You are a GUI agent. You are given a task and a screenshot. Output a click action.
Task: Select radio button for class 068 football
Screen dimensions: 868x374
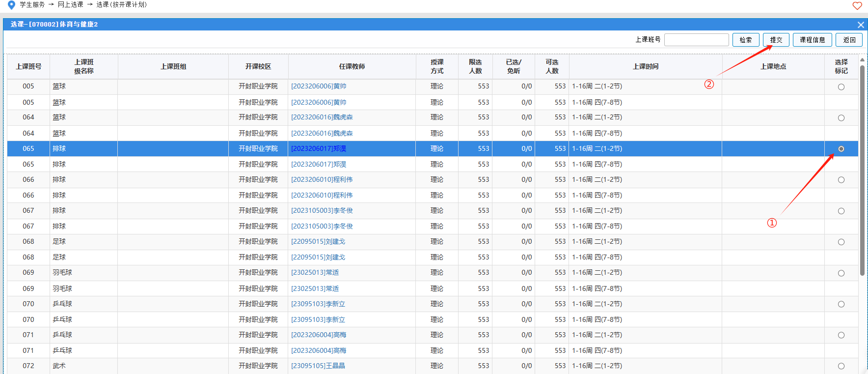(x=841, y=242)
